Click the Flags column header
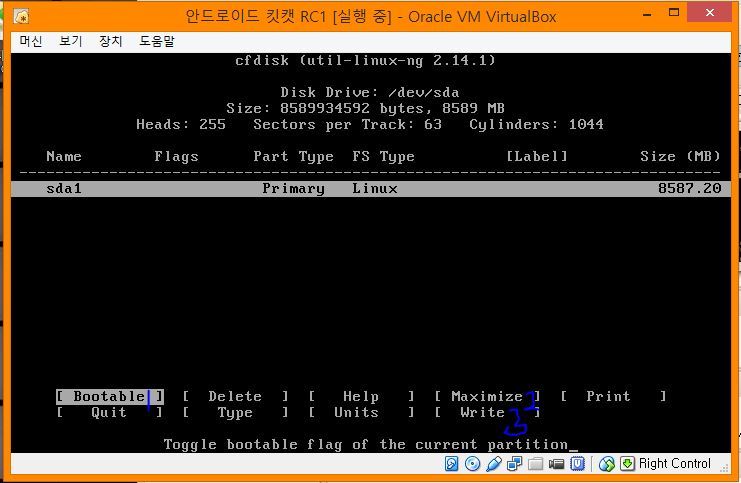 pyautogui.click(x=176, y=156)
